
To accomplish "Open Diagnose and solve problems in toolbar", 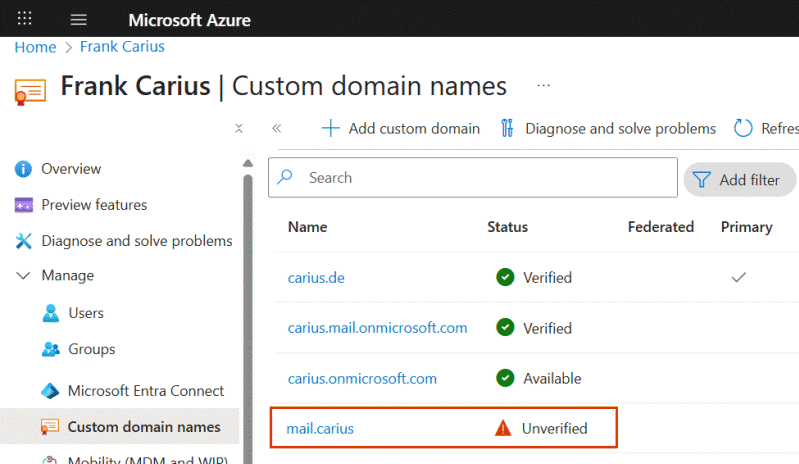I will (x=620, y=128).
